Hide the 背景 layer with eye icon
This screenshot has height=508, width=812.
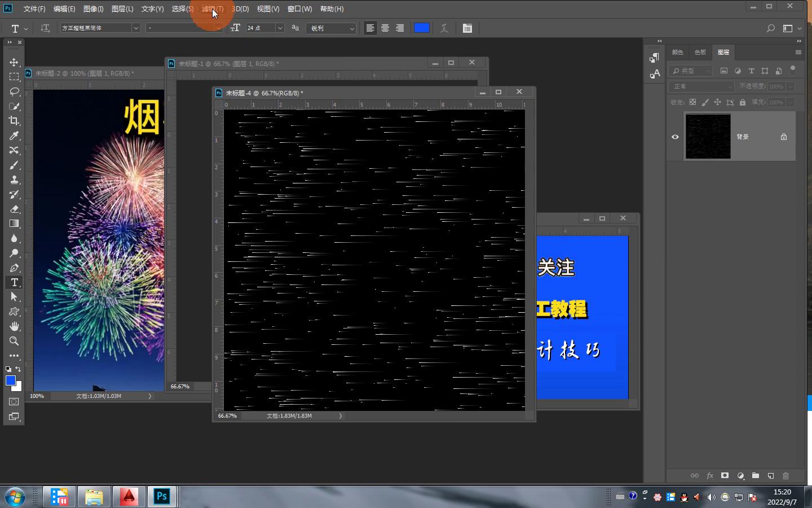coord(675,137)
